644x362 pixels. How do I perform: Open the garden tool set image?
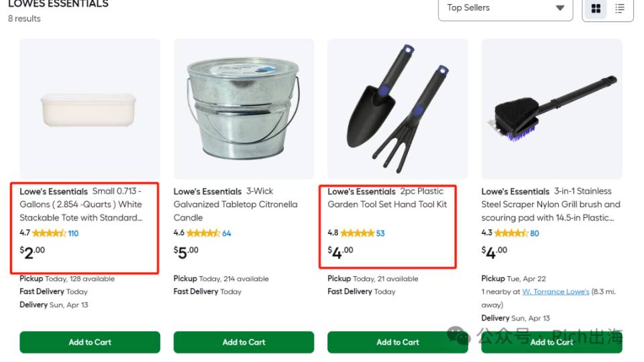[398, 109]
